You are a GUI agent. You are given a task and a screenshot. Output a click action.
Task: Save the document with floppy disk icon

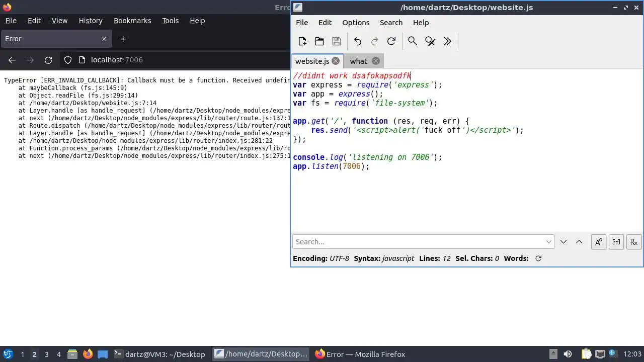pyautogui.click(x=337, y=41)
